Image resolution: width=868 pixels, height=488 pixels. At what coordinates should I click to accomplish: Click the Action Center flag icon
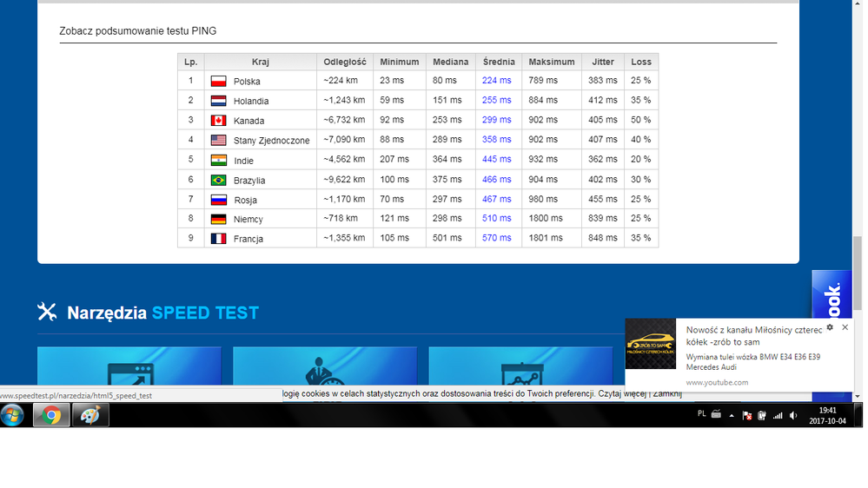click(x=746, y=415)
